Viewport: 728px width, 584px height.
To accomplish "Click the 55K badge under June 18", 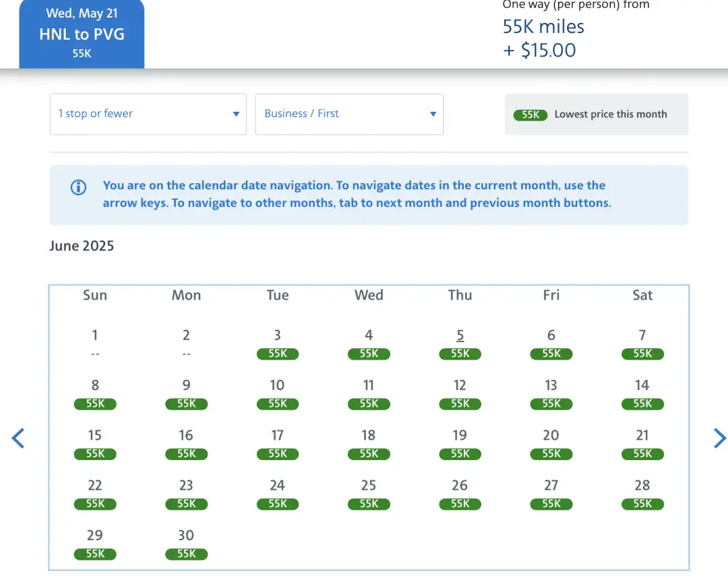I will point(369,454).
